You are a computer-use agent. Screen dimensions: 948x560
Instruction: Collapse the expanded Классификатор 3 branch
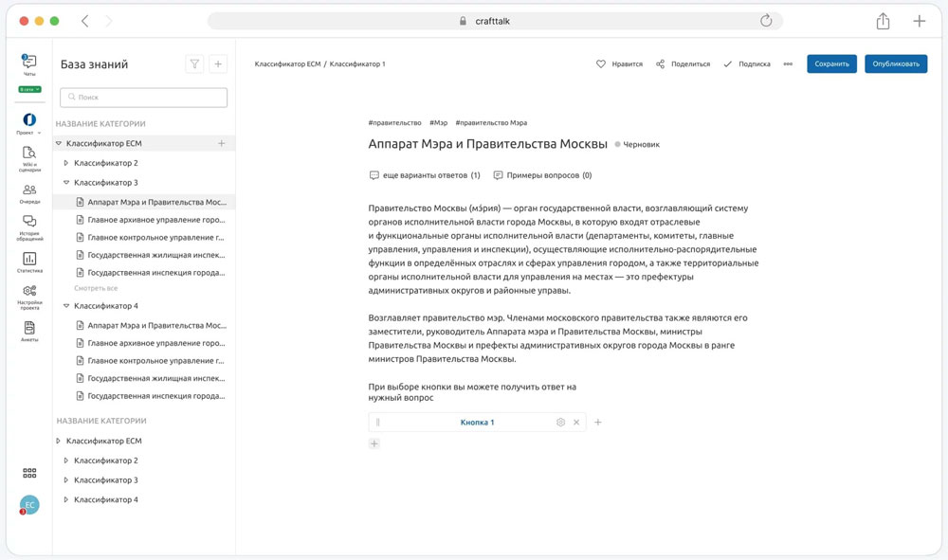click(66, 183)
